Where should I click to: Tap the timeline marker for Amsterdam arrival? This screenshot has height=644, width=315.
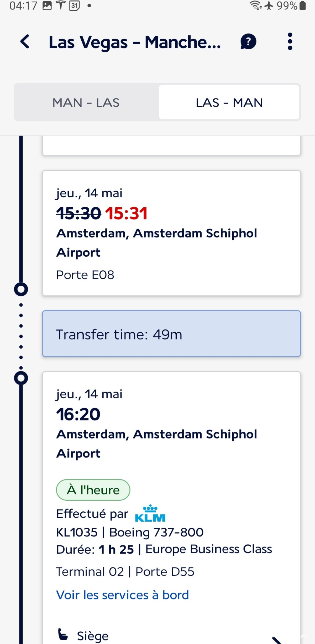click(x=21, y=289)
